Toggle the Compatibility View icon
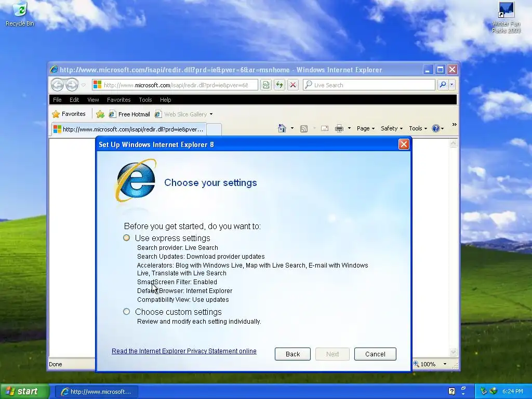 click(x=266, y=85)
